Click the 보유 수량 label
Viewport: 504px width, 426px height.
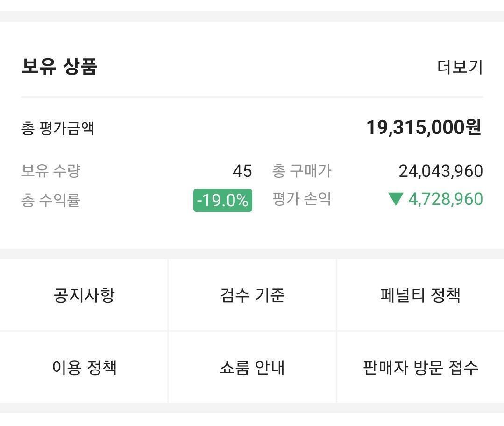51,171
